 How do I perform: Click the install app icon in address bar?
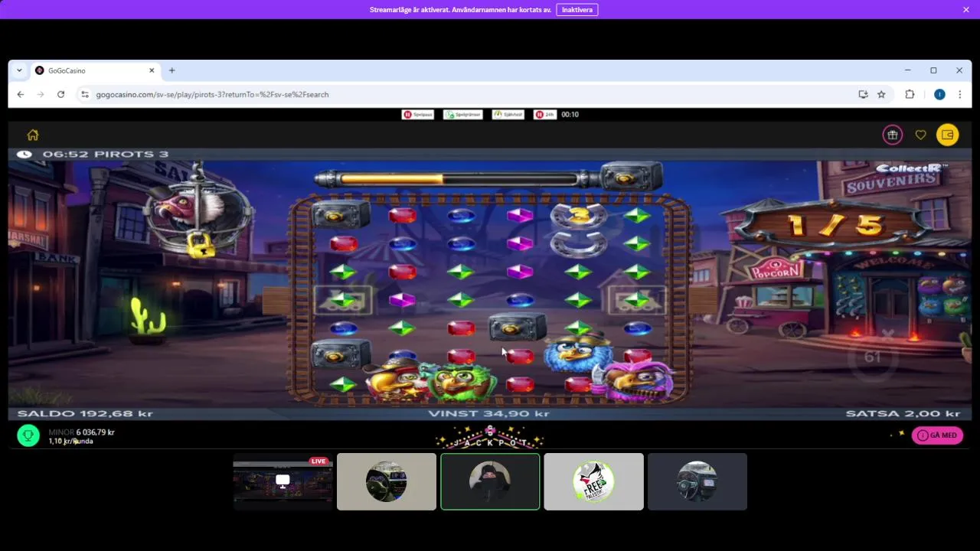point(863,94)
